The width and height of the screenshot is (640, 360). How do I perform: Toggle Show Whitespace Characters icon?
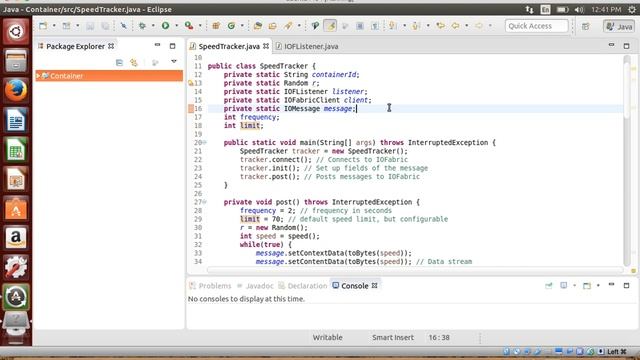(375, 26)
